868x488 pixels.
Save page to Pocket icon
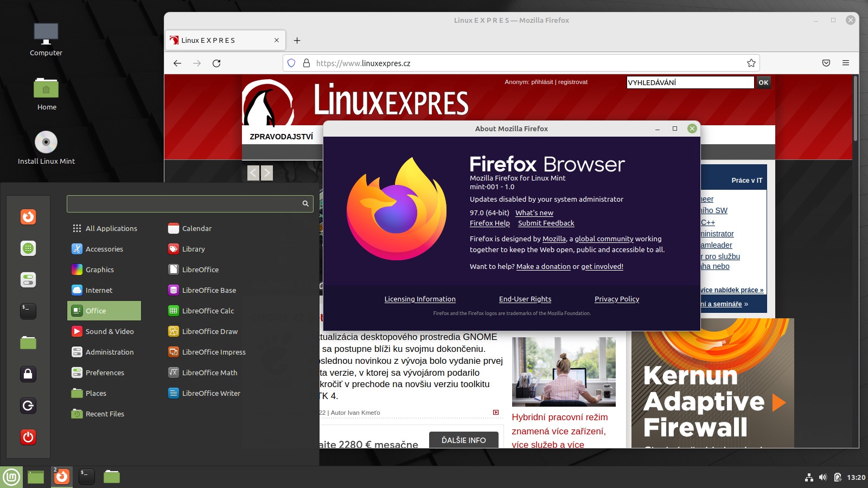826,63
